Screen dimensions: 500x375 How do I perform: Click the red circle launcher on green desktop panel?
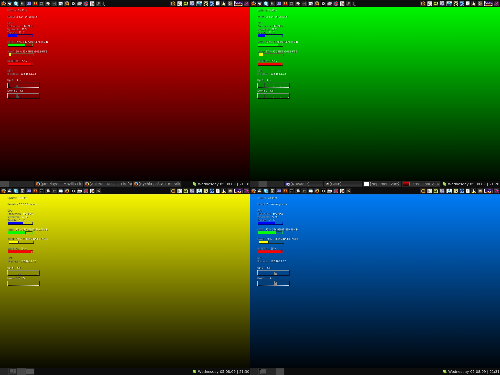pyautogui.click(x=336, y=3)
